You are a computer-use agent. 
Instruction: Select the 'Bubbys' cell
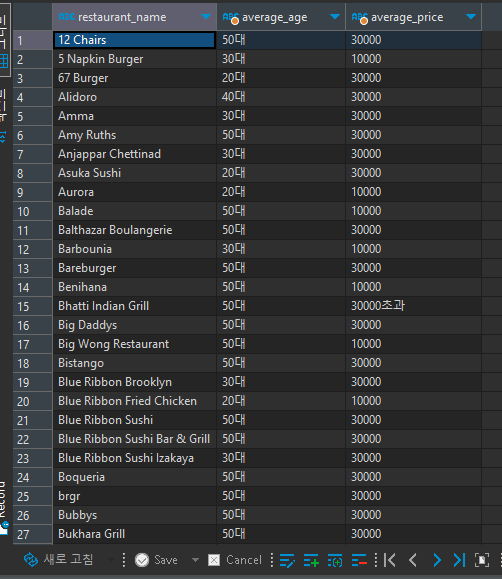point(134,515)
